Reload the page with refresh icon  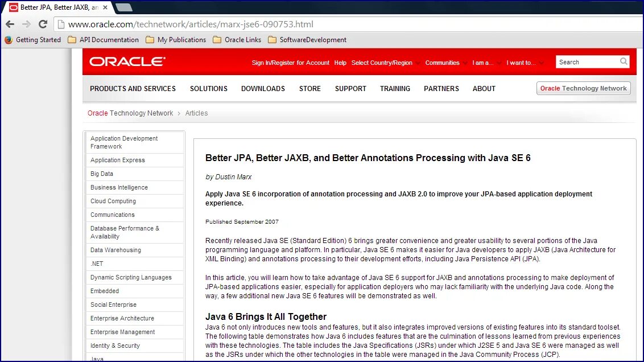pos(43,24)
